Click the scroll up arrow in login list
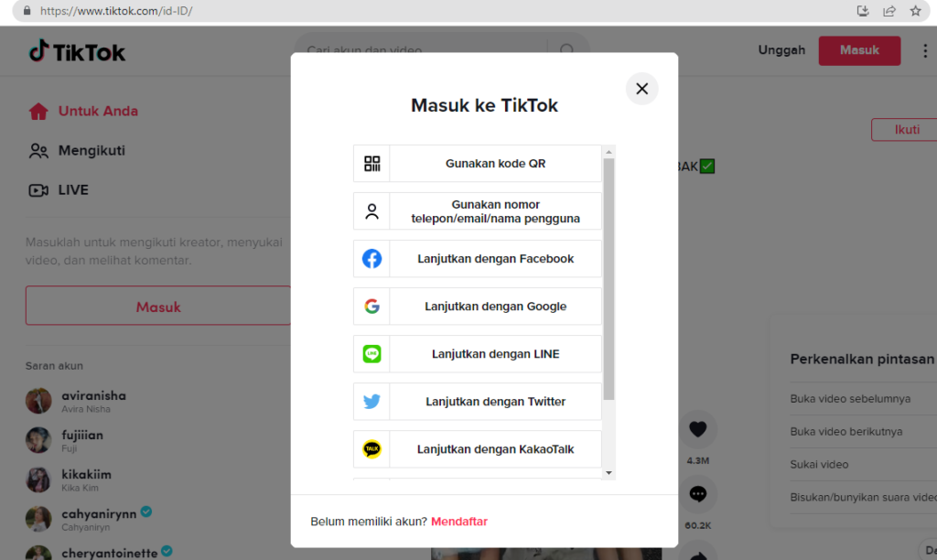Screen dimensions: 937x560 click(609, 152)
